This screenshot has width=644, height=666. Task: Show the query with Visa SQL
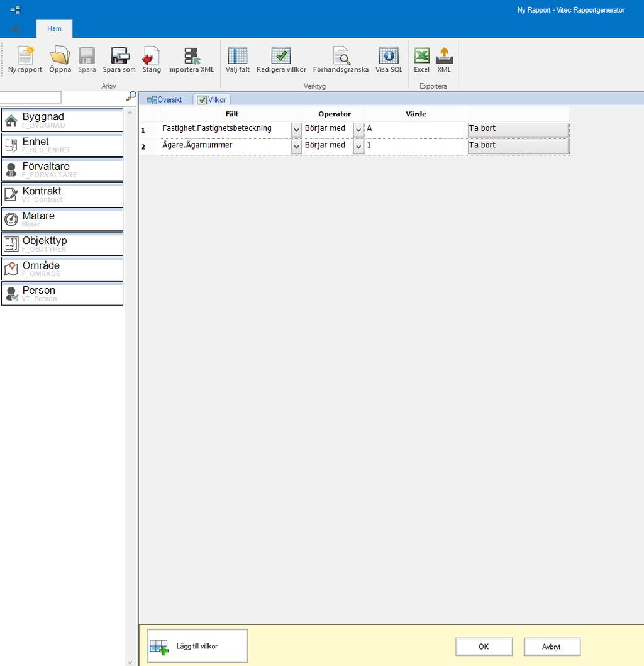coord(389,60)
